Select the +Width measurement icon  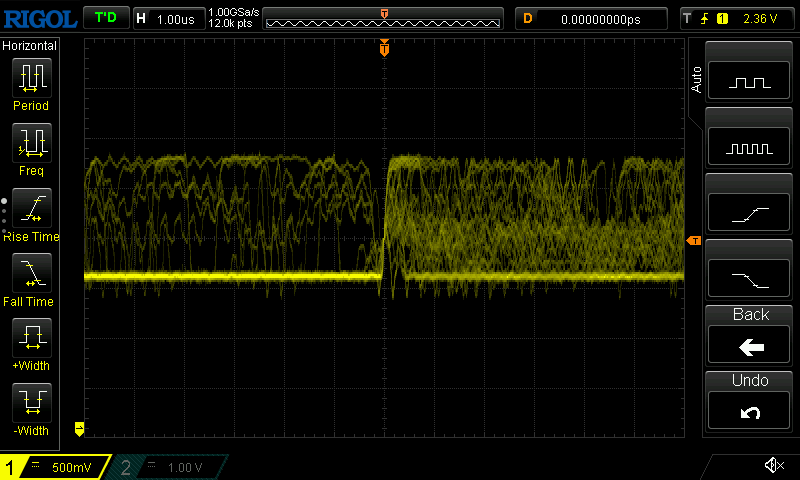pyautogui.click(x=31, y=339)
